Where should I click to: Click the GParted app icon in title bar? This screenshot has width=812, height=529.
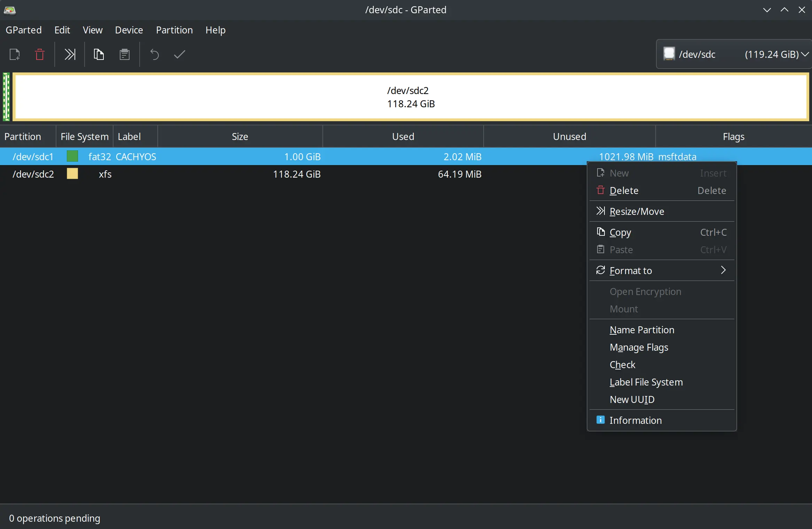click(x=9, y=10)
